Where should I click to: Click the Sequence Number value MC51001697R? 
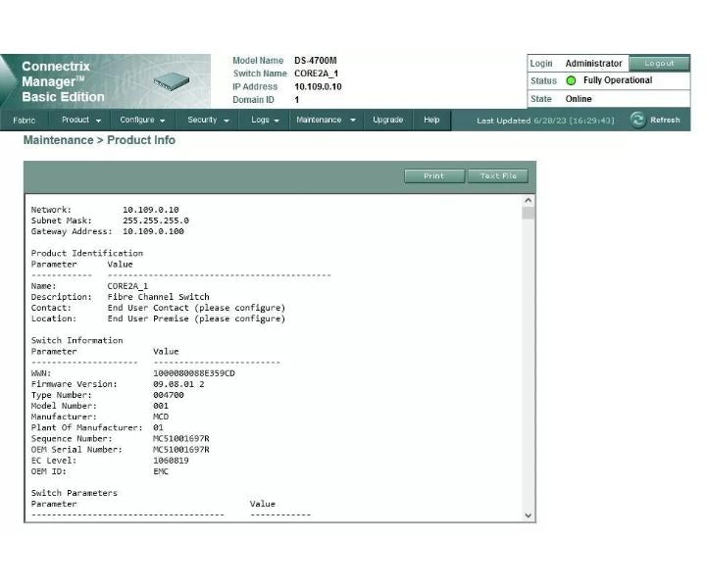pyautogui.click(x=181, y=439)
